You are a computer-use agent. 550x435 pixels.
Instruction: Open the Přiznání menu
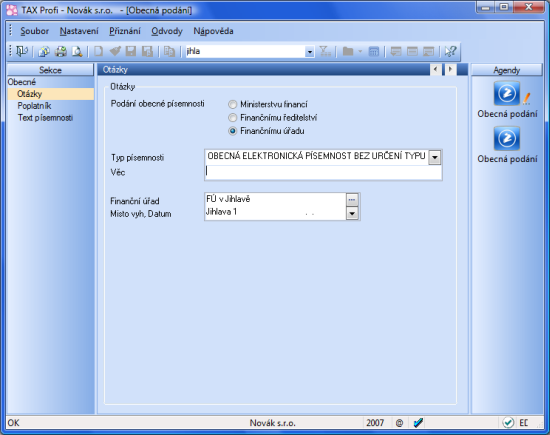[x=125, y=31]
